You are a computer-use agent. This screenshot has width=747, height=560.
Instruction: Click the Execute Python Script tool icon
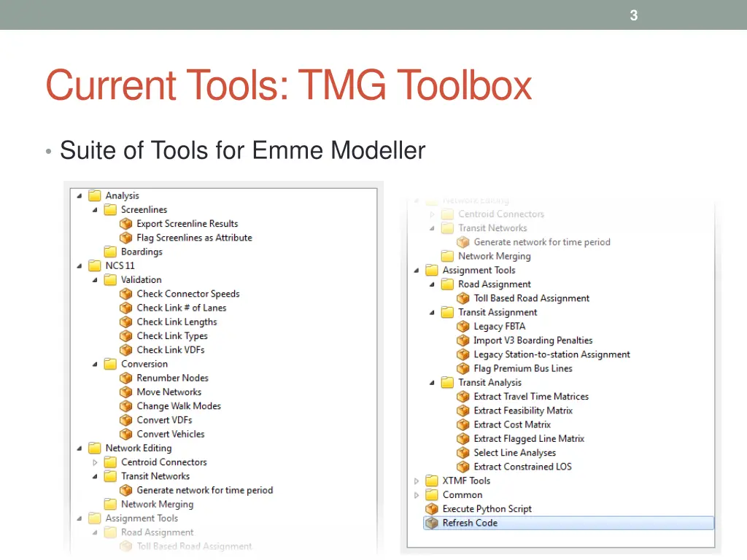tap(432, 509)
